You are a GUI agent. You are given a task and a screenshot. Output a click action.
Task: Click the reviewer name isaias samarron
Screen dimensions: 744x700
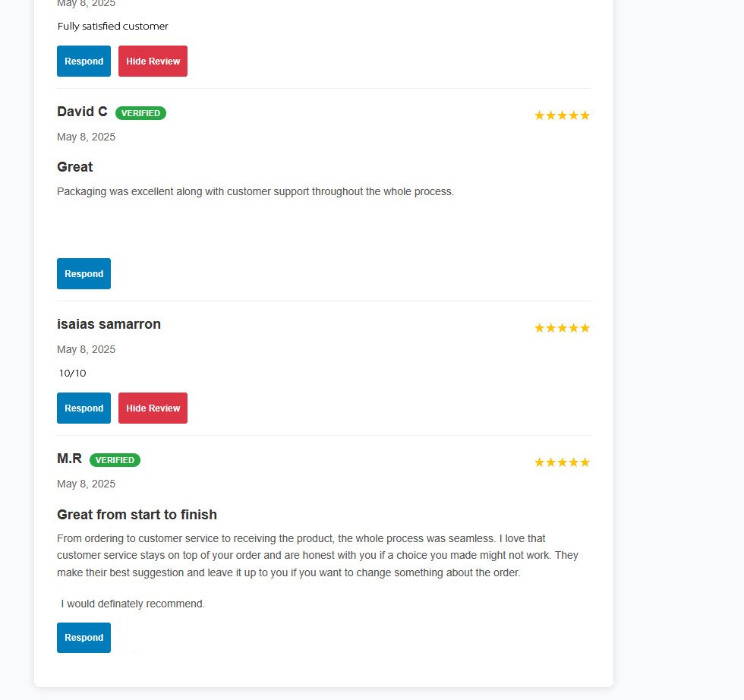pyautogui.click(x=109, y=324)
